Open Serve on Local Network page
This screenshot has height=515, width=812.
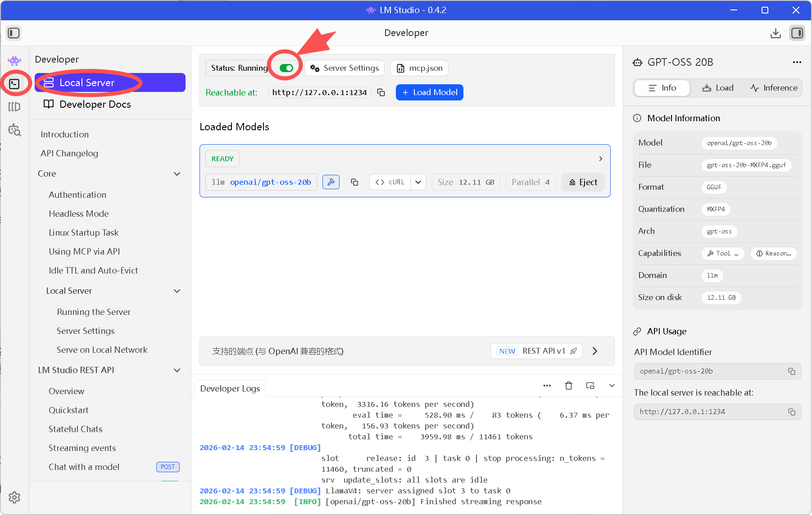tap(102, 350)
